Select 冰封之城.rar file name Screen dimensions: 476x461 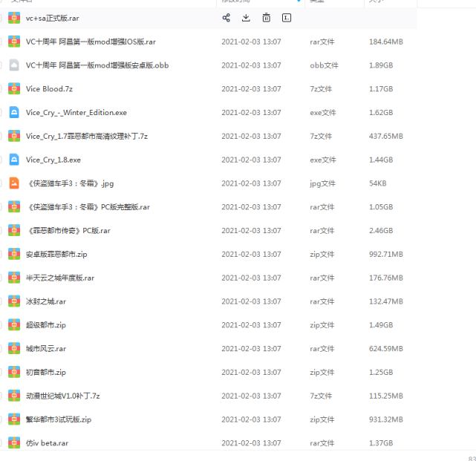click(46, 301)
